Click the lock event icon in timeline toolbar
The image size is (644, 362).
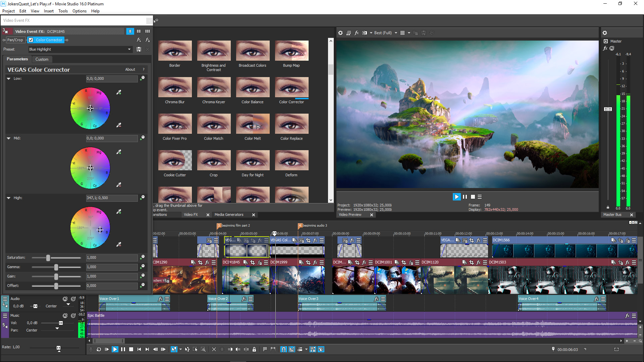[x=254, y=349]
